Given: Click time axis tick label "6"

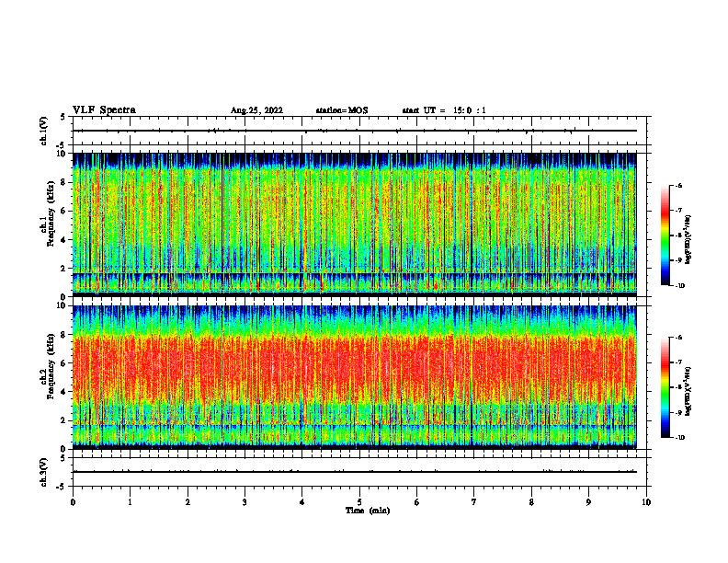Looking at the screenshot, I should click(x=416, y=502).
